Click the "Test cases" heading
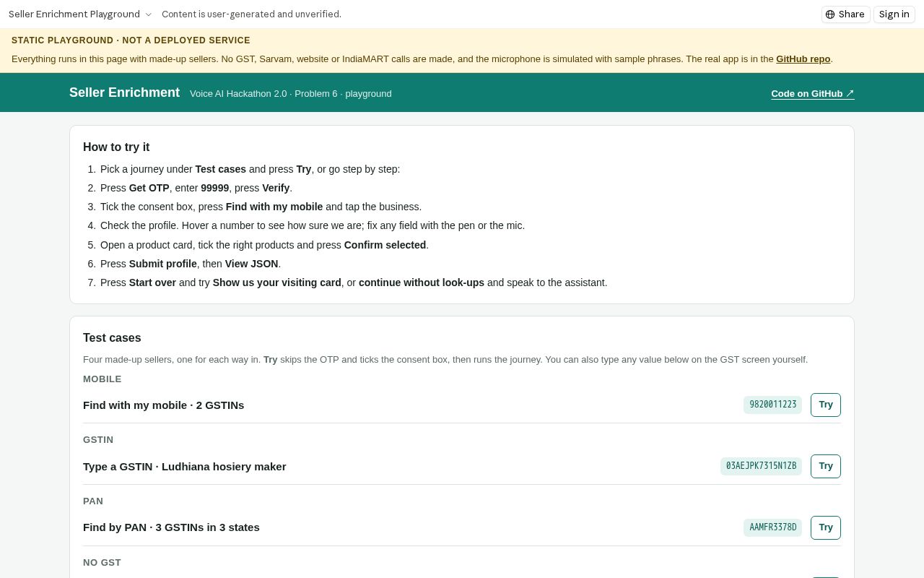This screenshot has width=924, height=578. coord(112,337)
